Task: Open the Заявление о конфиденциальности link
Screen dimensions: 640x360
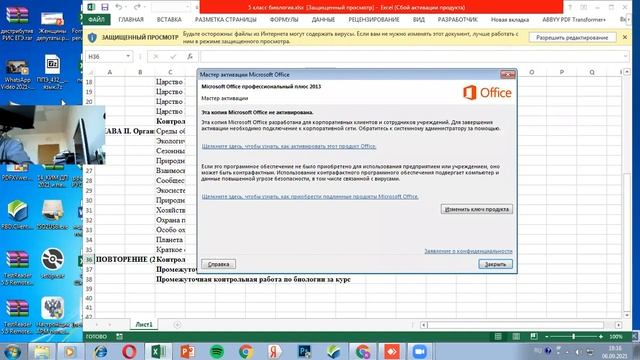Action: tap(468, 251)
